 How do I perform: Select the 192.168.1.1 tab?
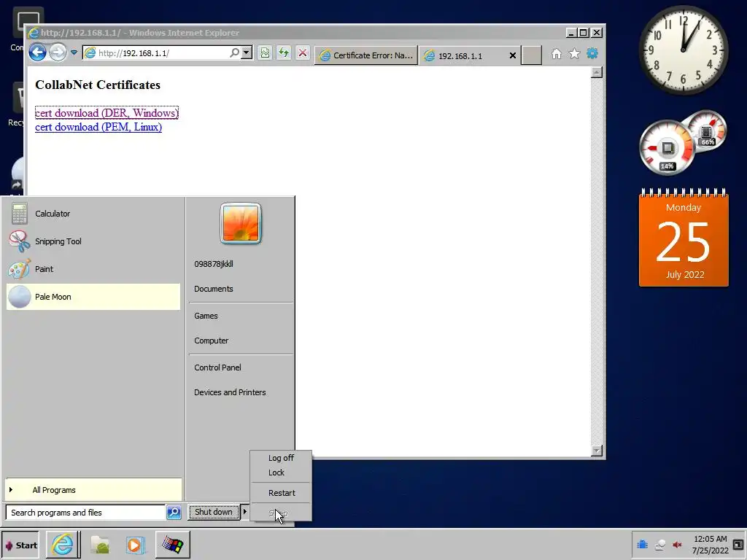pos(462,55)
